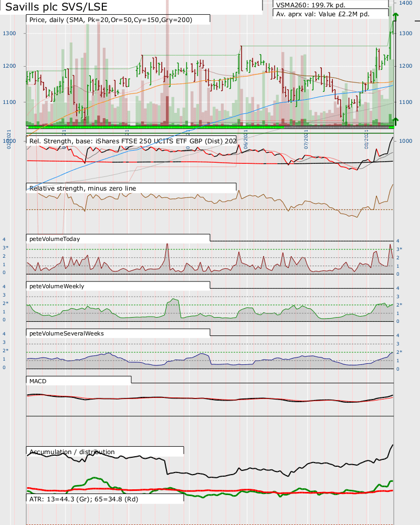Click the 3* marker on peteVolumeToday right axis
This screenshot has width=420, height=525.
click(x=400, y=249)
